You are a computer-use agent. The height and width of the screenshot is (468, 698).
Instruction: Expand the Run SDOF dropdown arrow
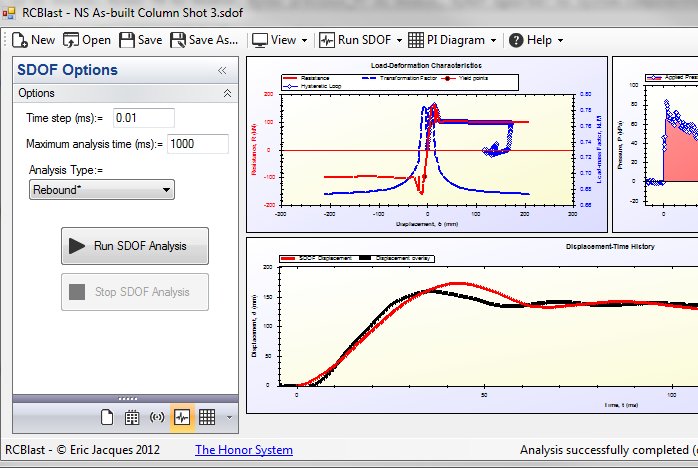[399, 41]
